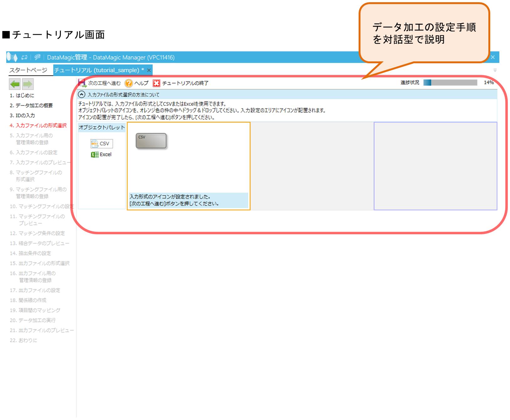This screenshot has width=510, height=420.
Task: Click the 次の工程へ進む toolbar icon
Action: coord(82,83)
